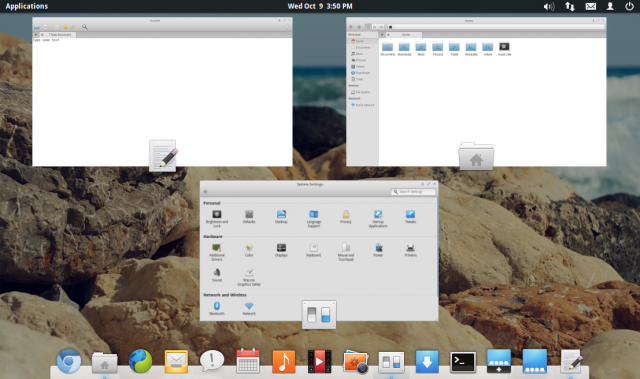Open the mail envelope app in dock

point(176,361)
